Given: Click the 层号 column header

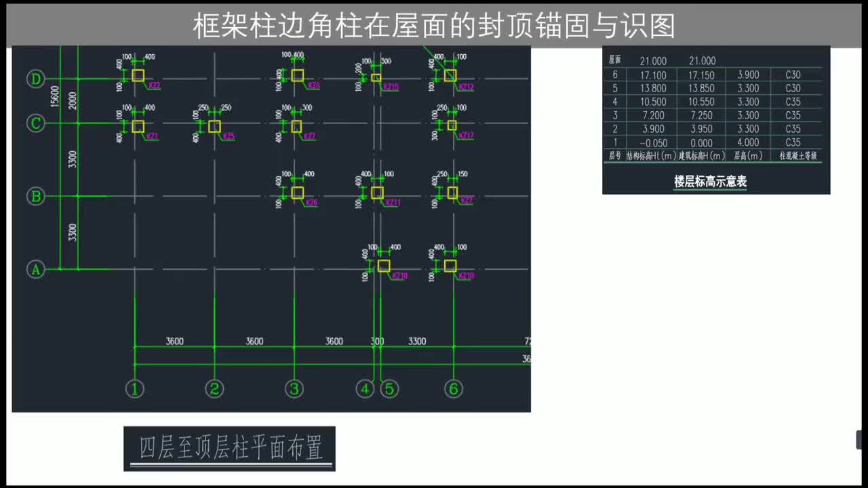Looking at the screenshot, I should (614, 156).
